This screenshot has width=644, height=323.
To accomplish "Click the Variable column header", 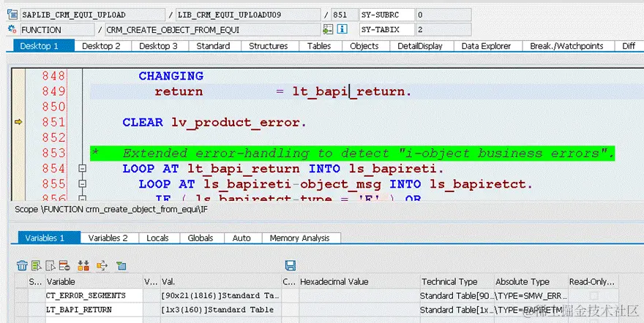I will point(94,281).
